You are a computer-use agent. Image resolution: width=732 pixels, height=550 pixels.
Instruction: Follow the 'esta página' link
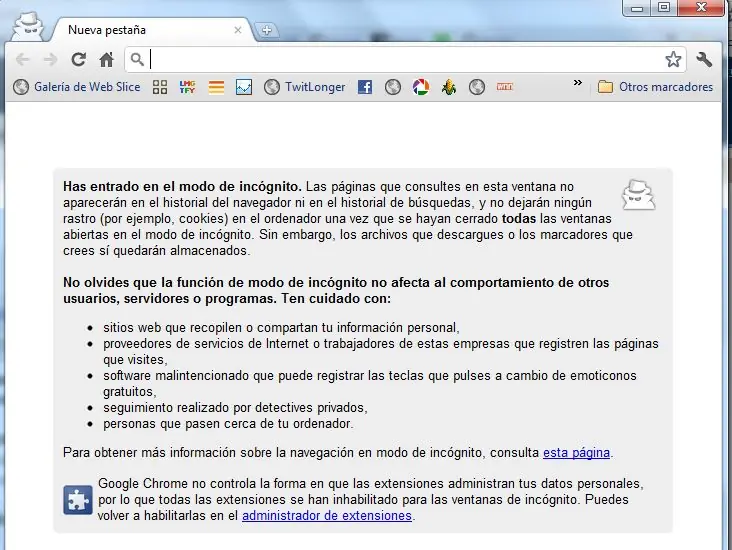coord(576,453)
